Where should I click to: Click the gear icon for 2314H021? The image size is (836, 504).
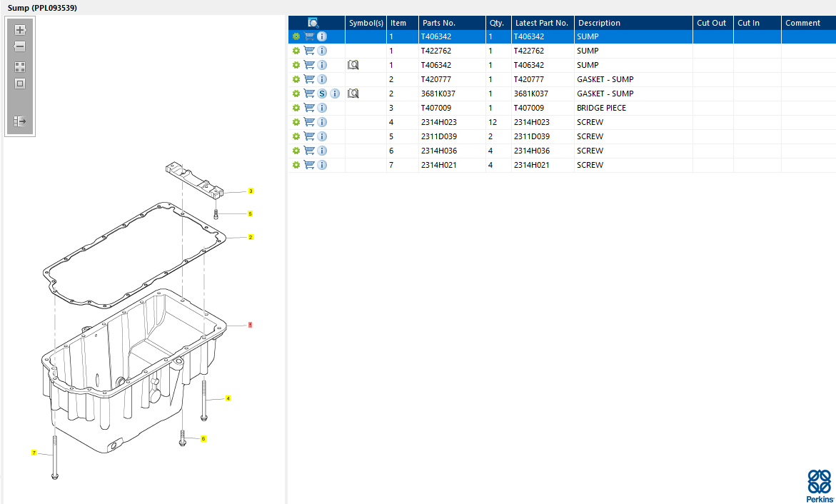point(296,165)
